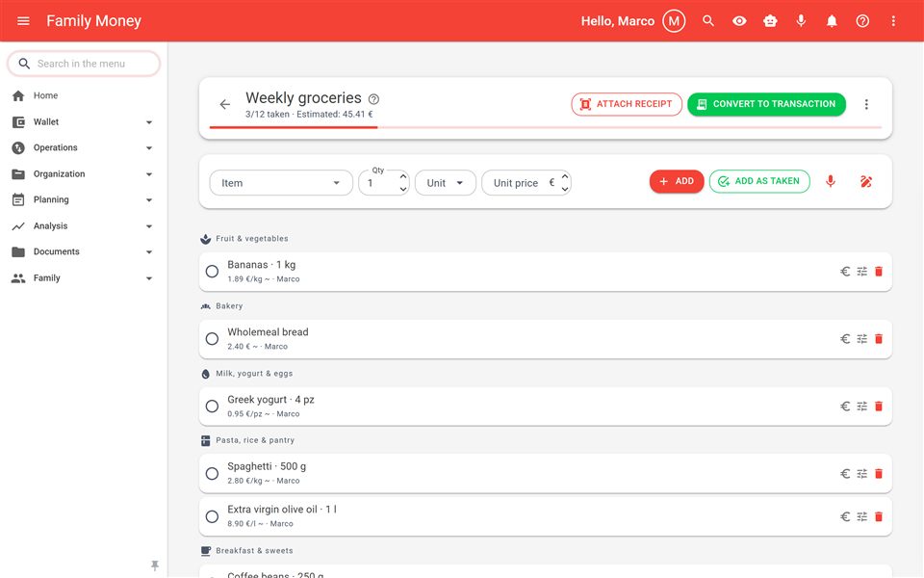Click the red handwriting input icon
Screen dimensions: 924x578
click(865, 181)
